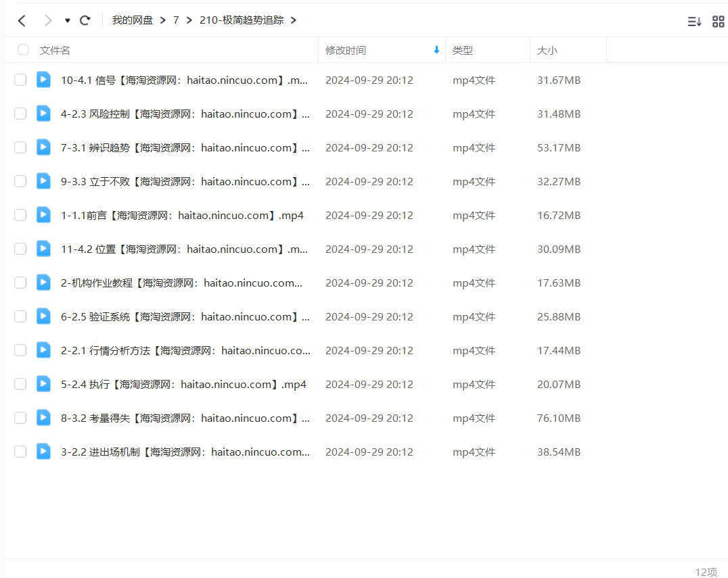This screenshot has width=728, height=578.
Task: Sort by the 大小 column header
Action: [x=547, y=50]
